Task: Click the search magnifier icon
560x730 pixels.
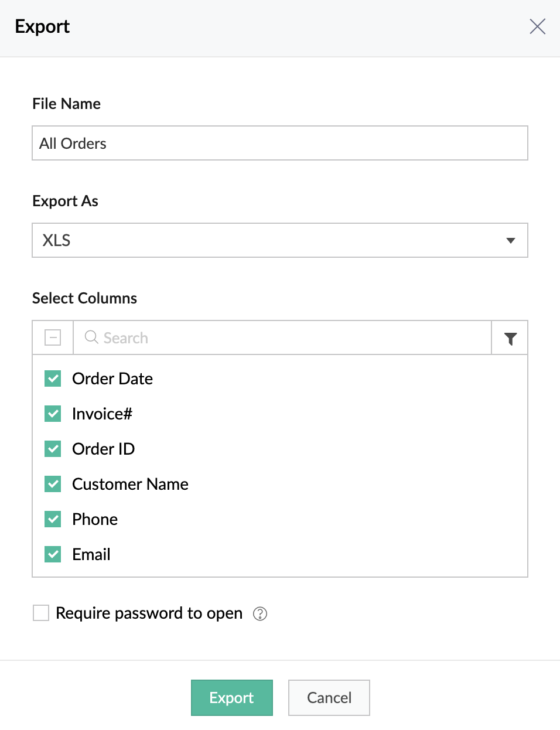Action: tap(91, 337)
